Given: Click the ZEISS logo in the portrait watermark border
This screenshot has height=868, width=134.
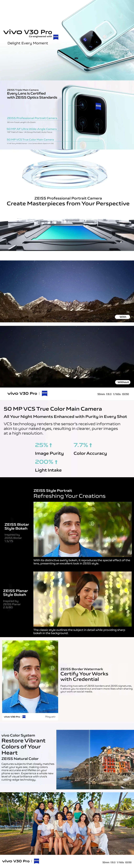Looking at the screenshot, I should (x=24, y=717).
